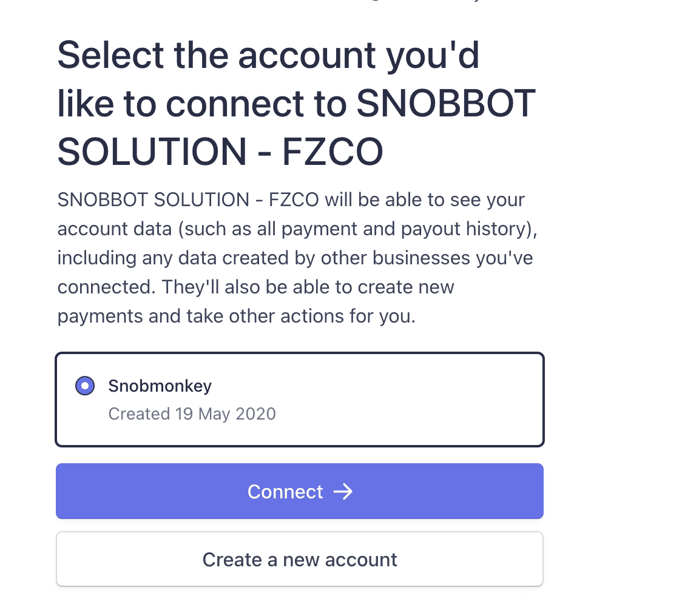Click the arrow icon inside Connect button

[343, 492]
